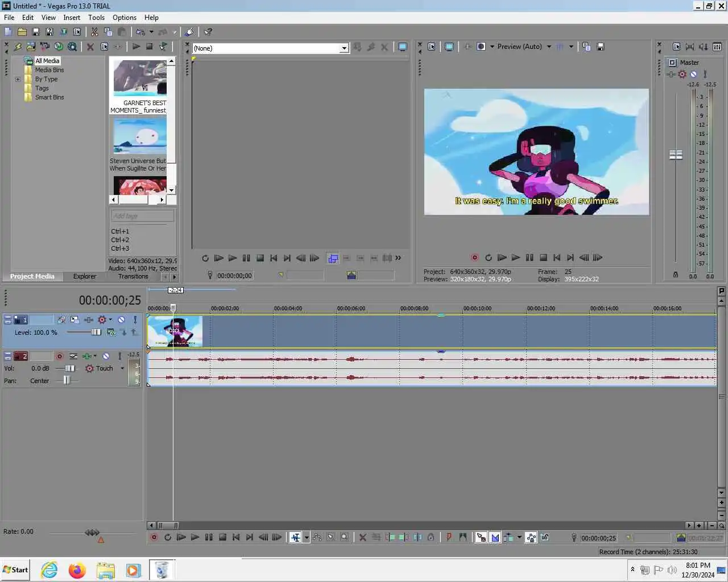Click the What's This help icon

tap(208, 32)
